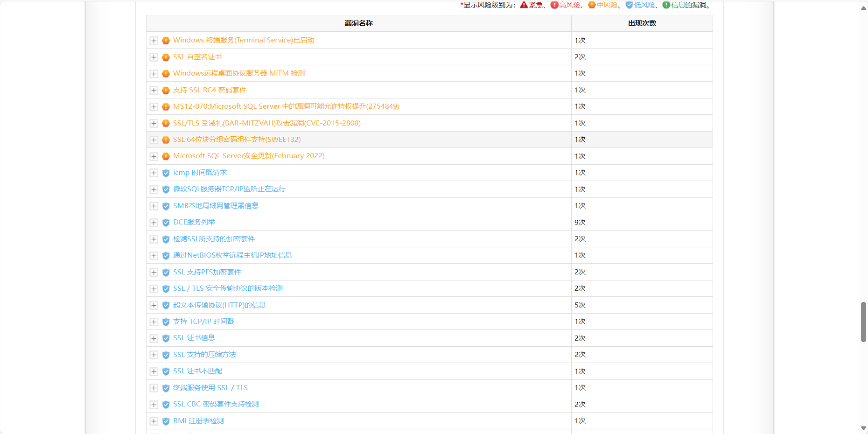Open the SSL 自签名证书 vulnerability link
This screenshot has height=434, width=868.
click(197, 57)
